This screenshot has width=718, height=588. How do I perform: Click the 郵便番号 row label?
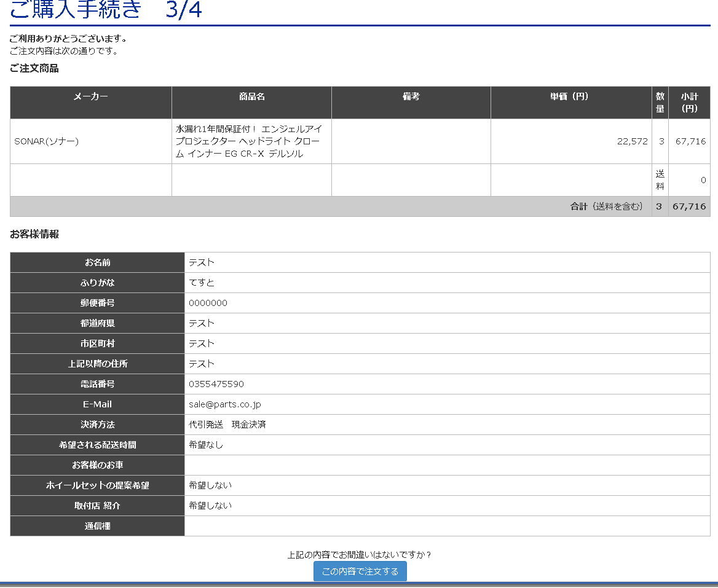pos(98,303)
